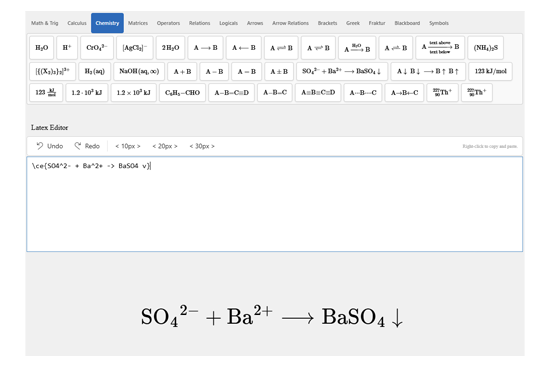
Task: Insert the H2O formula template
Action: pyautogui.click(x=42, y=48)
